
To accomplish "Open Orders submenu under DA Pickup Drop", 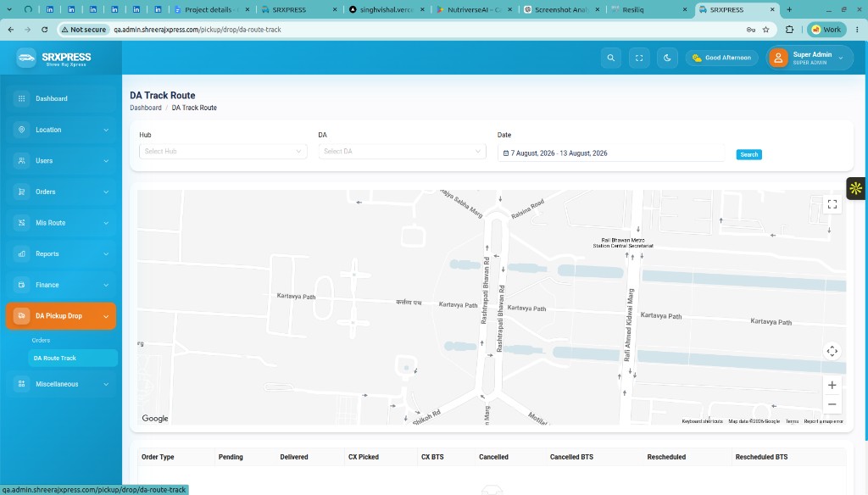I will [41, 340].
